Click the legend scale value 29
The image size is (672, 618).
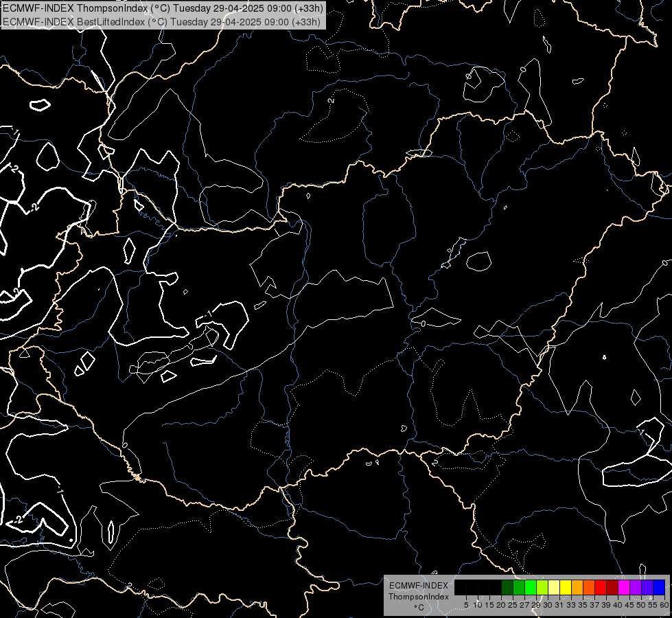[x=536, y=605]
